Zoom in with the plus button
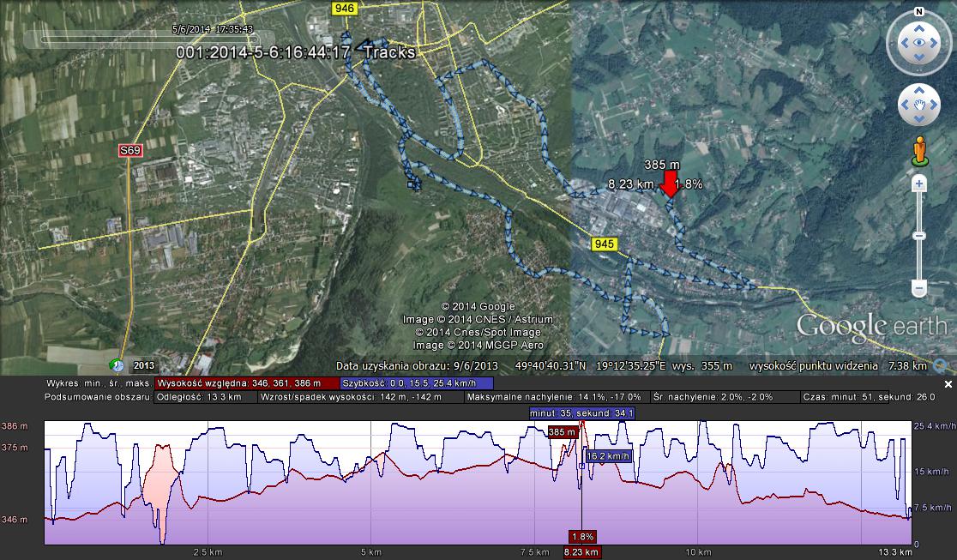The width and height of the screenshot is (957, 560). (x=919, y=184)
